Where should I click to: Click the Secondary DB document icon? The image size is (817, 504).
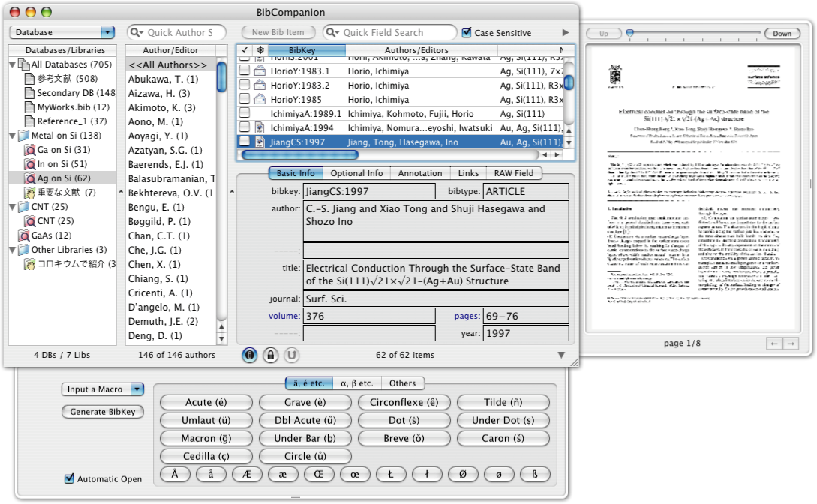(30, 93)
